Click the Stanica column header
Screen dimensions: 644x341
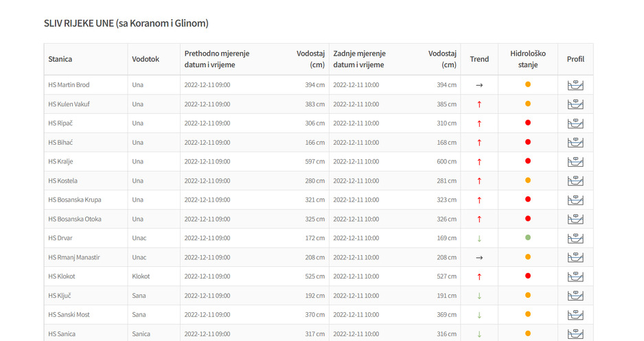tap(60, 59)
